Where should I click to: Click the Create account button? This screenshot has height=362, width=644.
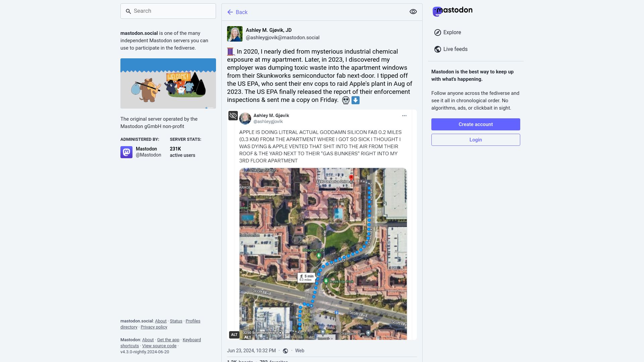[476, 124]
